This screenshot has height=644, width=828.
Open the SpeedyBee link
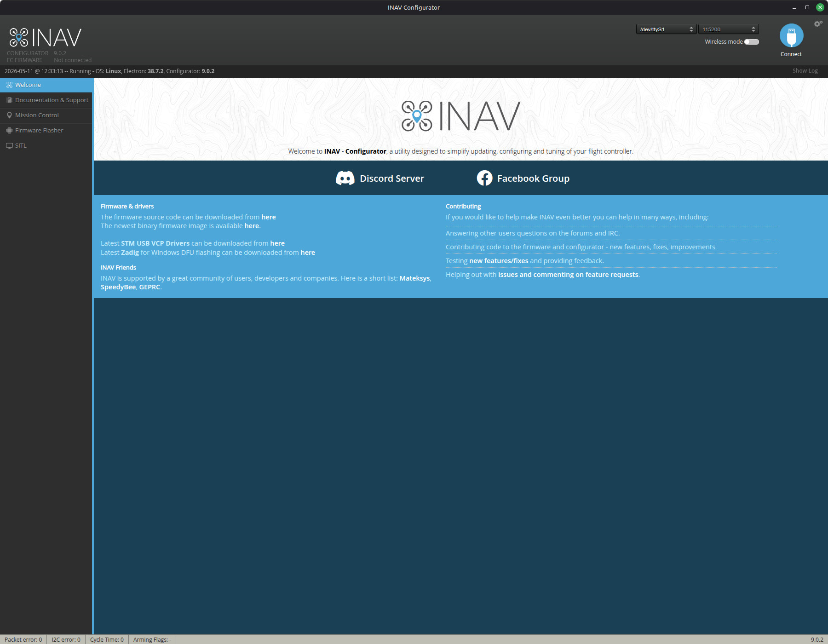tap(118, 287)
